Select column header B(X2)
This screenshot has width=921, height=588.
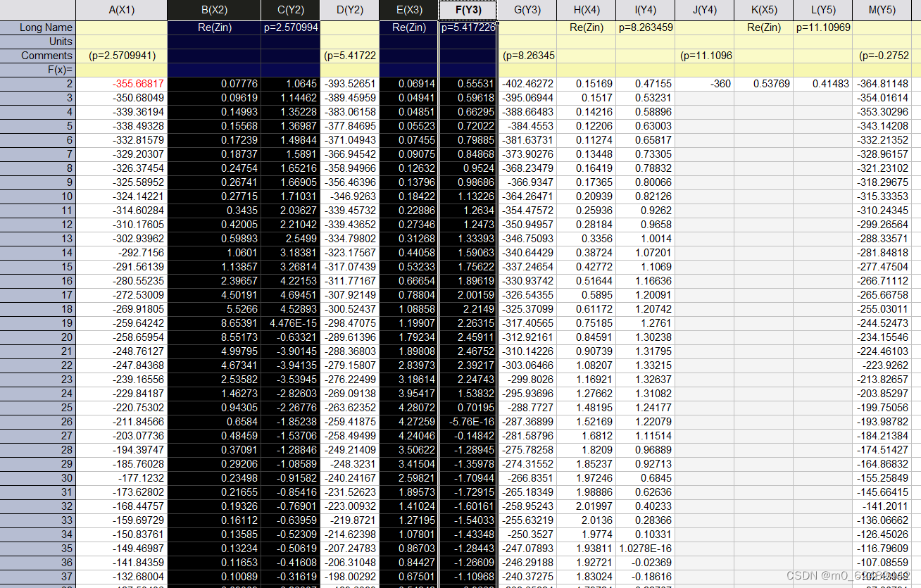pos(214,10)
